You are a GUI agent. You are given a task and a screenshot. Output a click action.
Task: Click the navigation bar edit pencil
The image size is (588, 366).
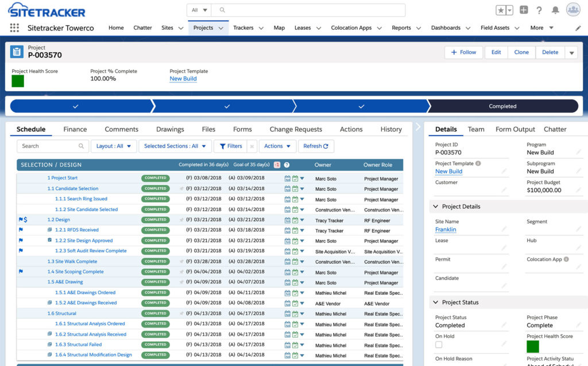578,28
